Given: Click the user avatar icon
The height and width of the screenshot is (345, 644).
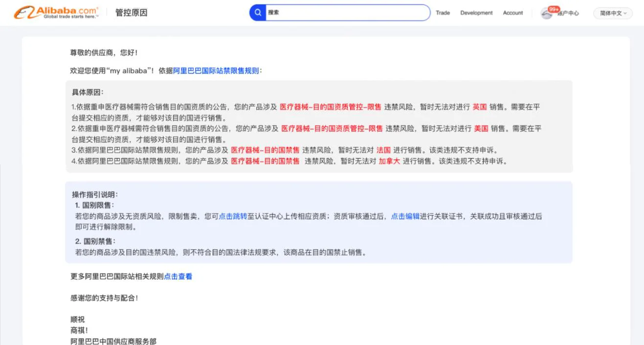Looking at the screenshot, I should 546,14.
